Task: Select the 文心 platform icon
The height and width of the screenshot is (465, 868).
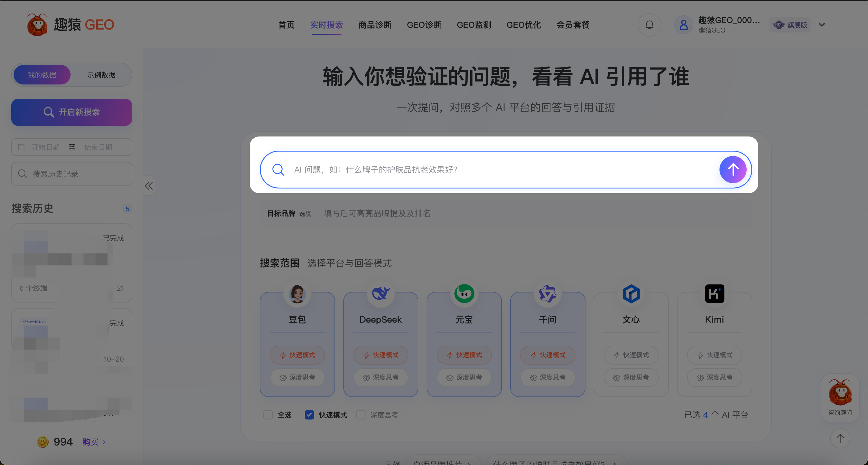Action: pyautogui.click(x=631, y=294)
